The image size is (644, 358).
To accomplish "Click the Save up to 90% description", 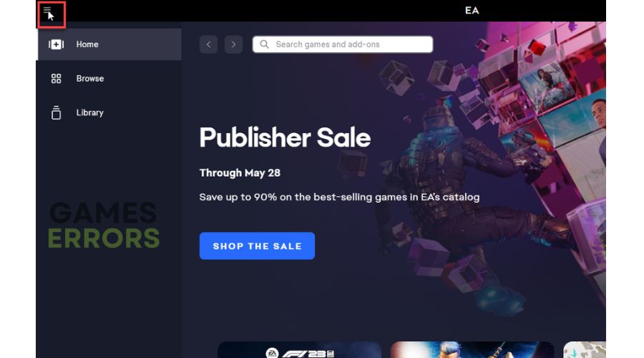I will (x=339, y=198).
